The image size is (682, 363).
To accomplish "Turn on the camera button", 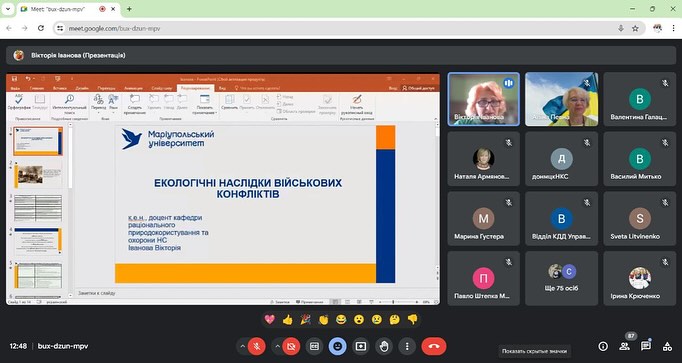I will [291, 346].
